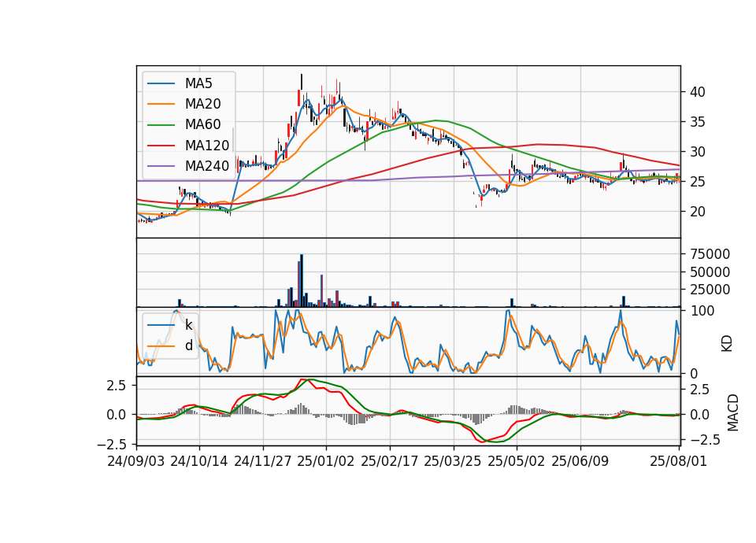This screenshot has height=543, width=756.
Task: Click the red MA120 legend line sample
Action: [x=161, y=146]
